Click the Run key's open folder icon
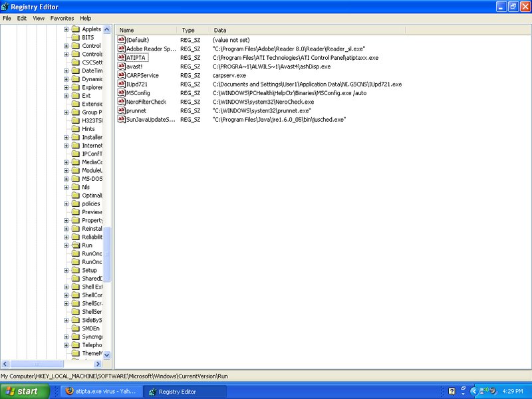This screenshot has width=532, height=399. pos(76,245)
